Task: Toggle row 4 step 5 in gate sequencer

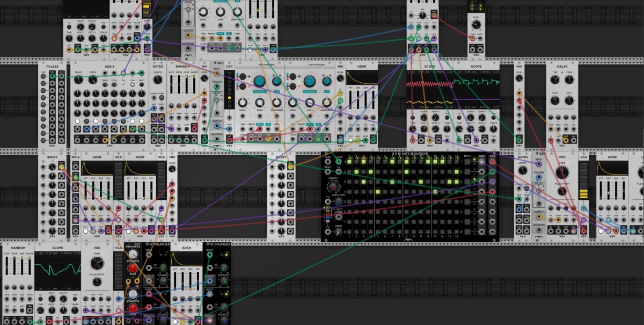Action: (x=378, y=192)
